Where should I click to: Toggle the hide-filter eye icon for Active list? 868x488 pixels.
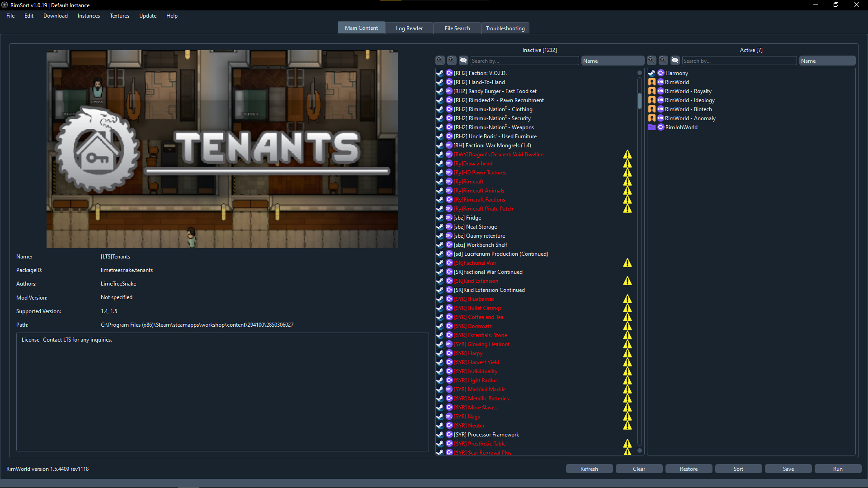pos(675,61)
